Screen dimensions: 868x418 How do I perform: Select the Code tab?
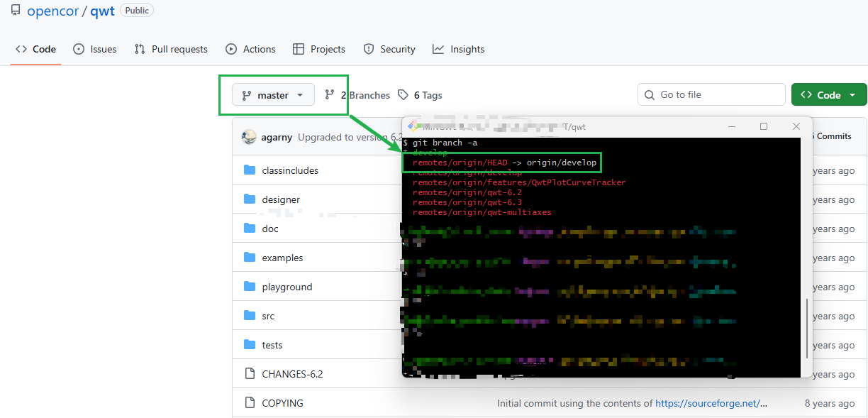point(35,49)
